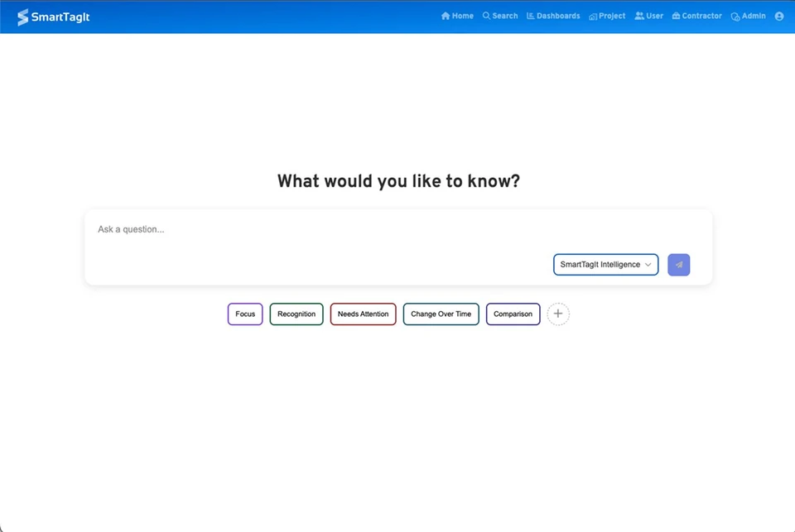Open the Home menu item
Image resolution: width=795 pixels, height=532 pixels.
point(457,17)
